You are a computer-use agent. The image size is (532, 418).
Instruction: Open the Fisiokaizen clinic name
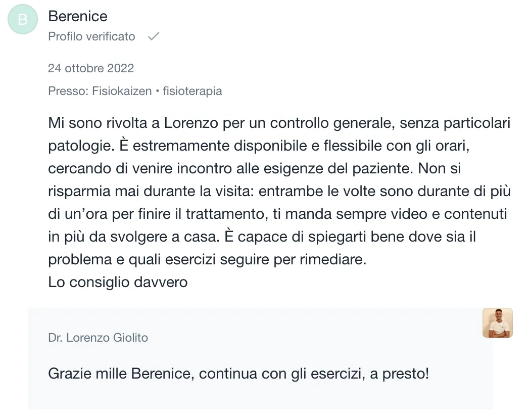(x=122, y=91)
